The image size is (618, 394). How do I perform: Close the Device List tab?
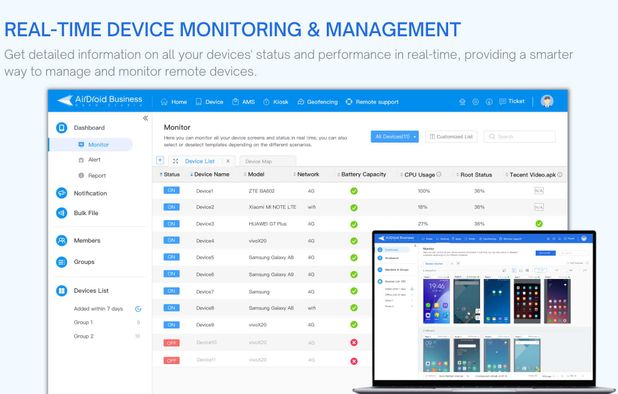(228, 161)
